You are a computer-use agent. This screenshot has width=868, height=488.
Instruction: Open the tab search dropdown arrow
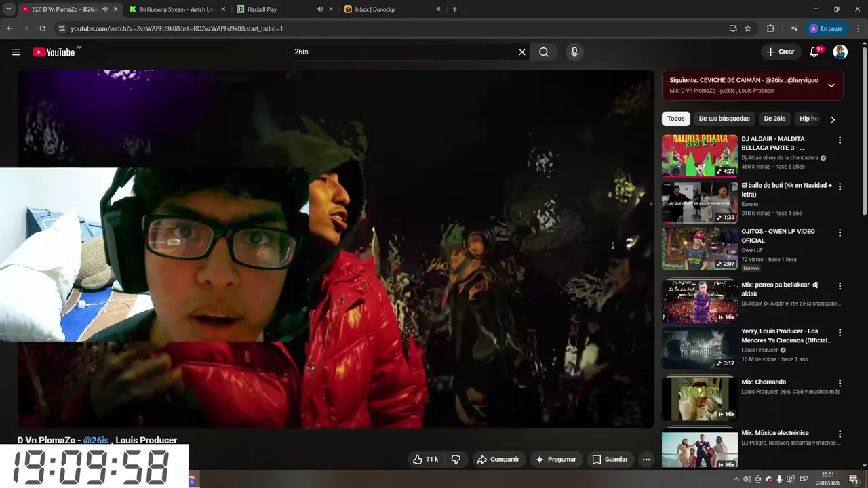click(x=9, y=9)
